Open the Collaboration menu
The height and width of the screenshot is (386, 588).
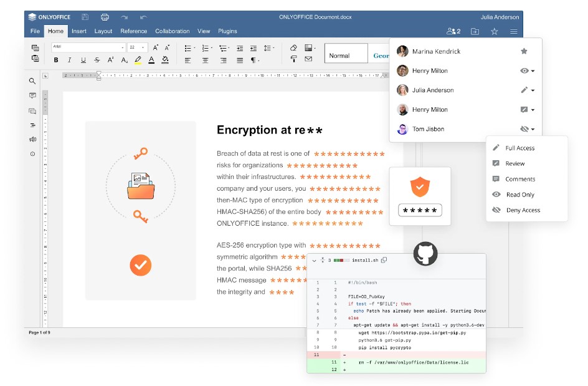[173, 31]
